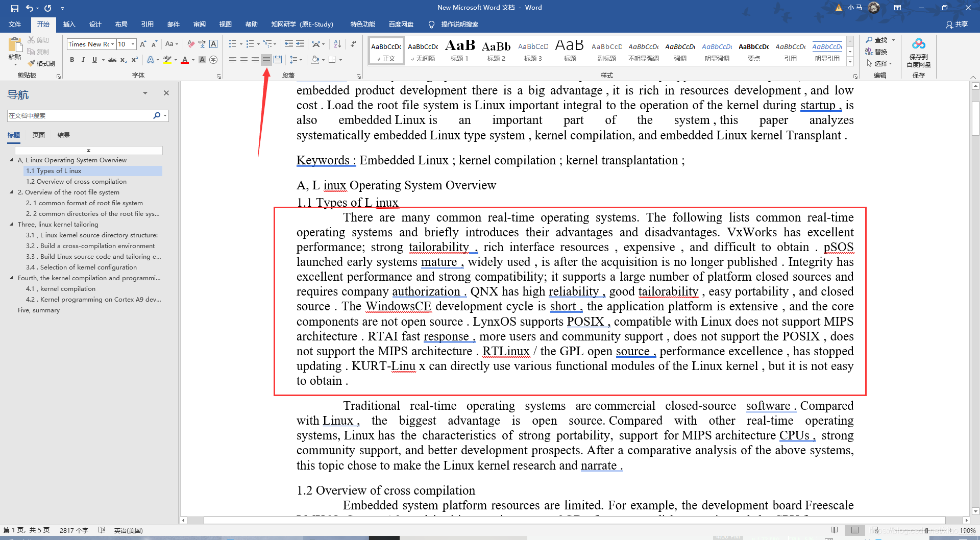The image size is (980, 540).
Task: Toggle underline formatting
Action: (94, 60)
